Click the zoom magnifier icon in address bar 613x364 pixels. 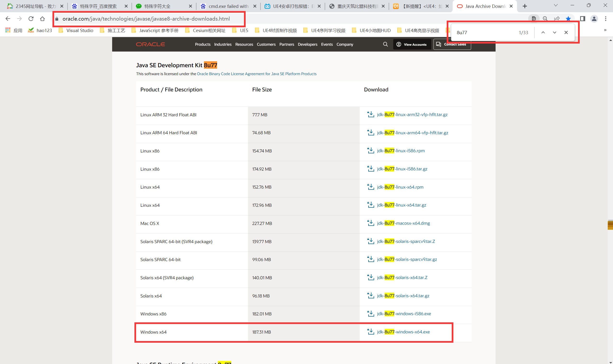click(x=545, y=19)
